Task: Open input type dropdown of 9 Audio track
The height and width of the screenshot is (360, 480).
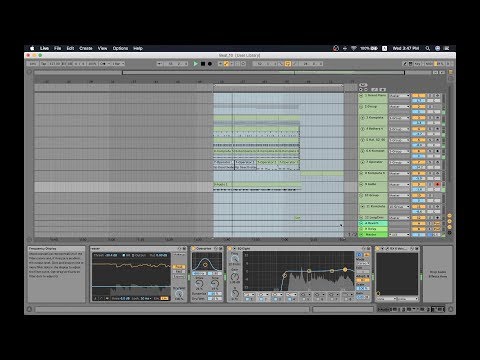Action: (399, 184)
